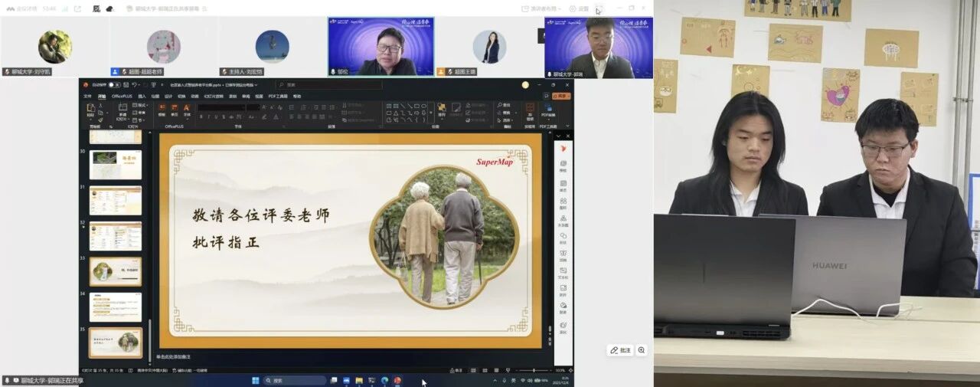980x387 pixels.
Task: Click the zoom magnifier icon beside 批注
Action: [x=642, y=350]
